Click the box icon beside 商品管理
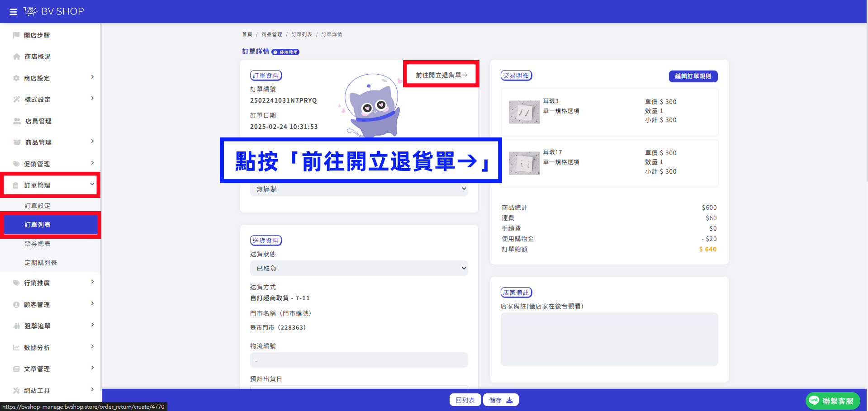The height and width of the screenshot is (411, 868). (x=17, y=142)
